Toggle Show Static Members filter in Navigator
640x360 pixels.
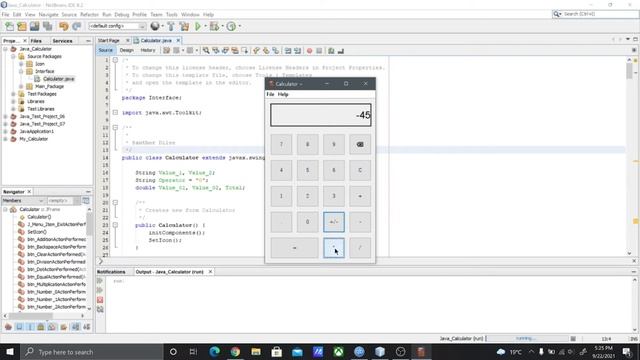tap(30, 327)
